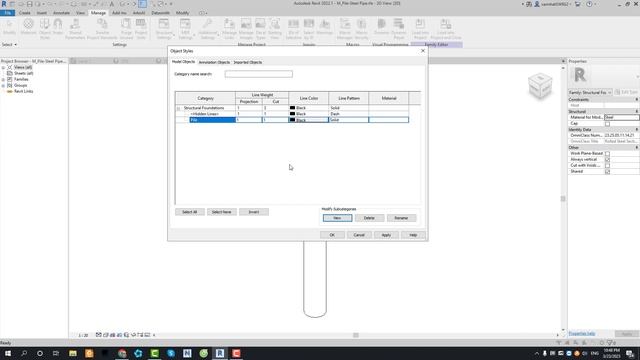Toggle the Cap checkbox in Properties

tap(607, 123)
